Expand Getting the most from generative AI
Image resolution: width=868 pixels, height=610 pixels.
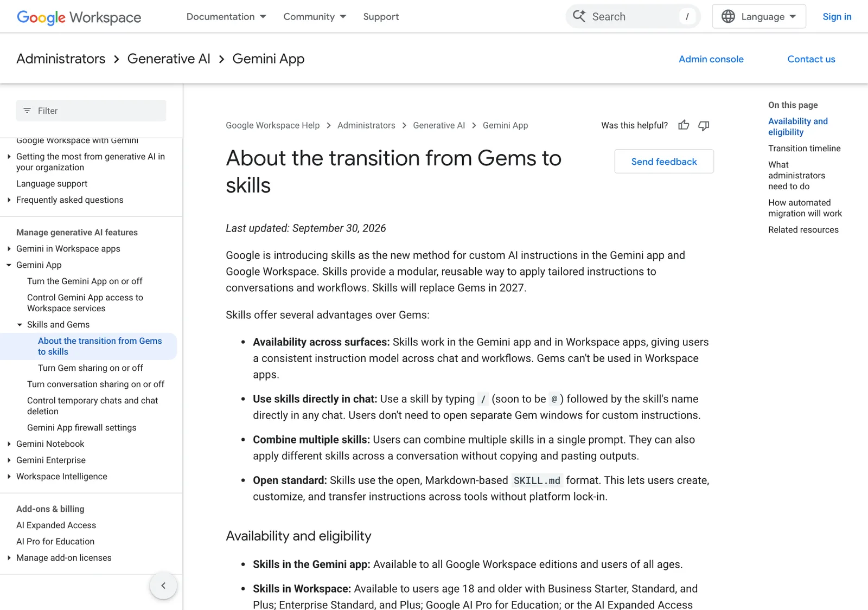pyautogui.click(x=9, y=157)
